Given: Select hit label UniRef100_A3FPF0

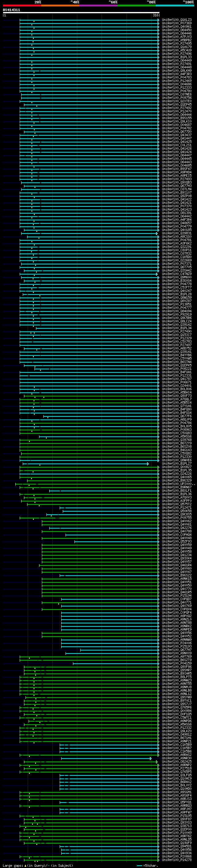Looking at the screenshot, I should click(177, 501).
